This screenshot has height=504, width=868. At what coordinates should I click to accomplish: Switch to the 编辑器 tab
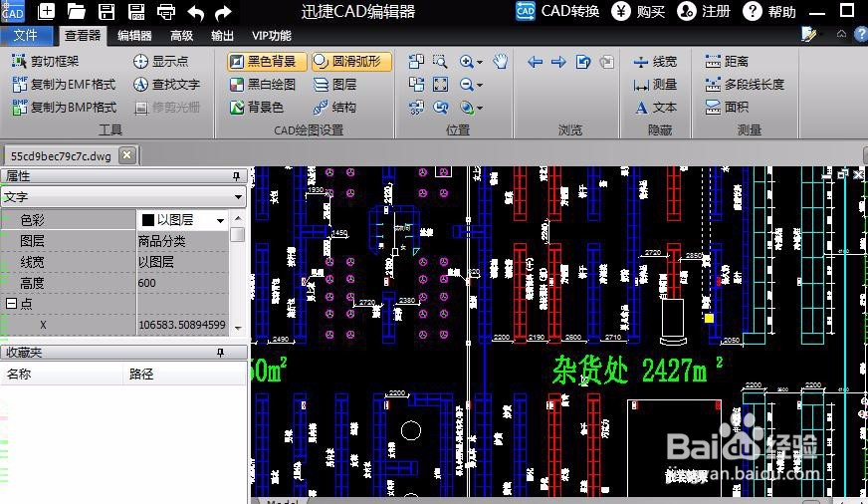tap(134, 36)
